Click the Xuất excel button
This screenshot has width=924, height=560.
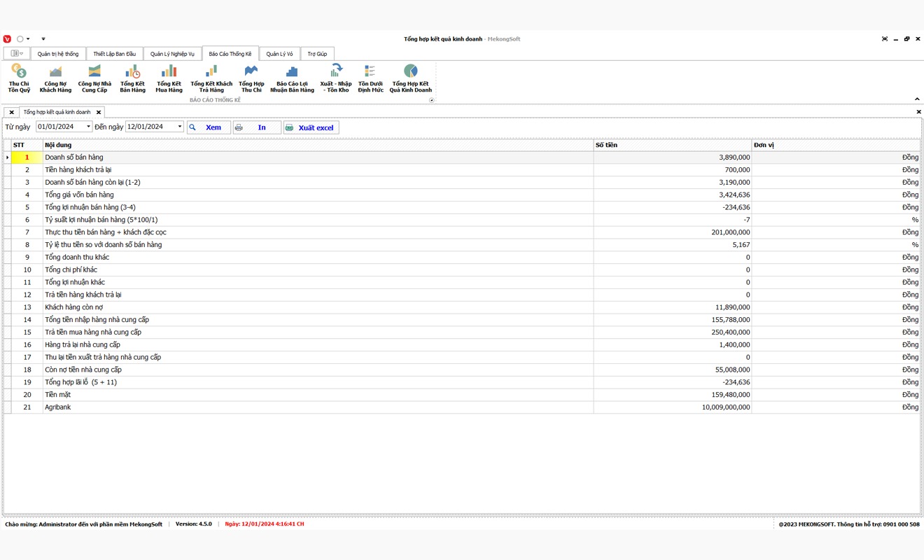pyautogui.click(x=311, y=127)
